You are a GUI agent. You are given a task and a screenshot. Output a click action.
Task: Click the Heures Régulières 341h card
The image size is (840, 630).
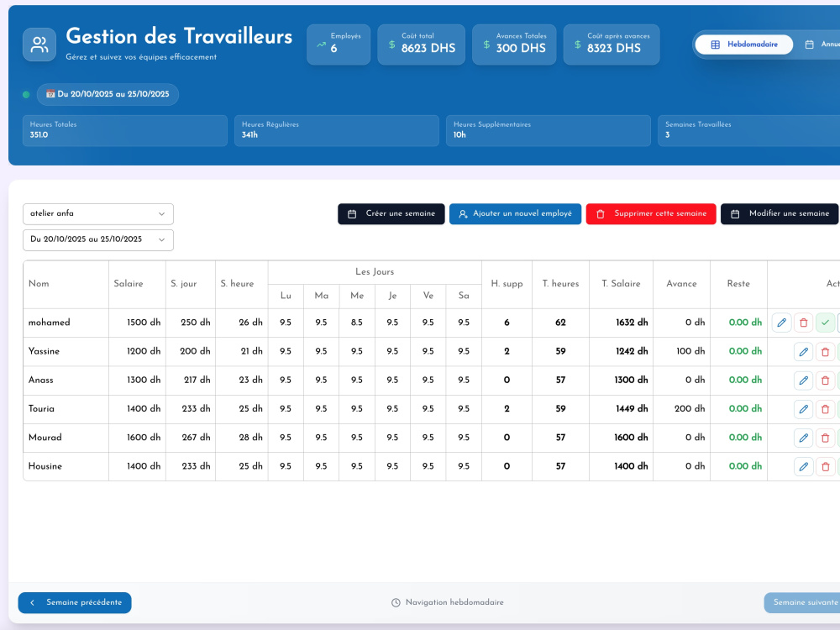click(337, 130)
